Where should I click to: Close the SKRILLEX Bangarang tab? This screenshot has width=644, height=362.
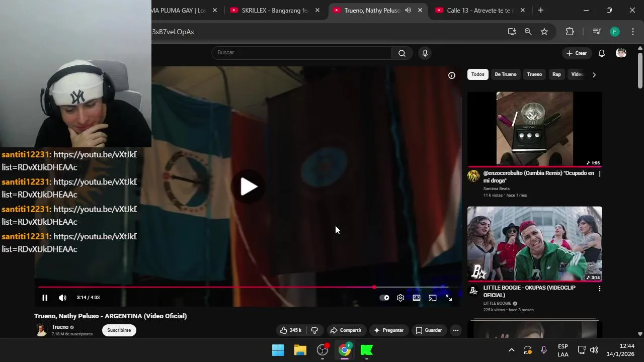pyautogui.click(x=317, y=10)
